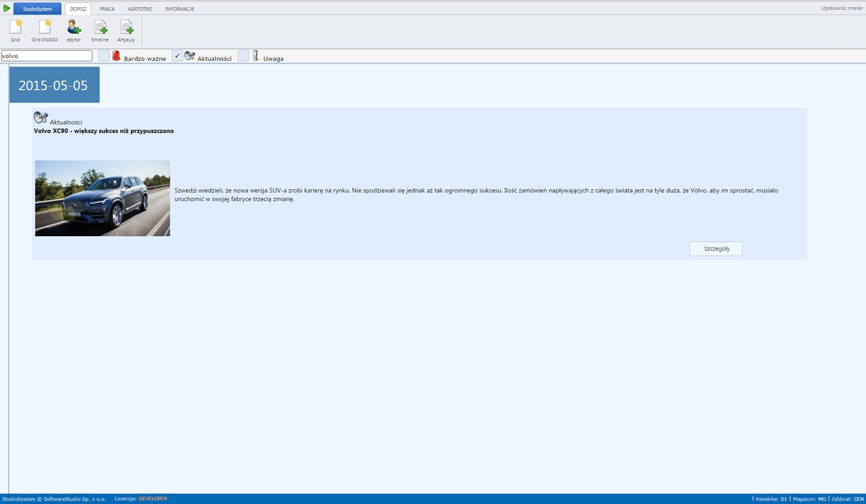Image resolution: width=866 pixels, height=504 pixels.
Task: Open the StudioSystem main tab
Action: pyautogui.click(x=37, y=9)
